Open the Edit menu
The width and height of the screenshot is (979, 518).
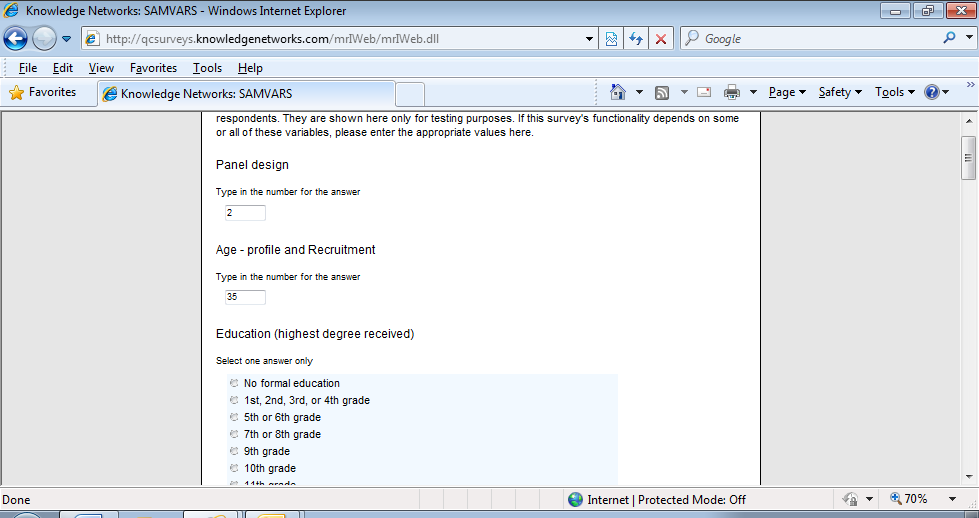[x=62, y=67]
